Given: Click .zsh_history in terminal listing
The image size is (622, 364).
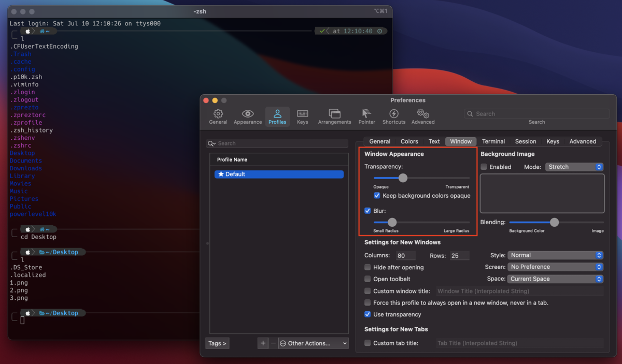Looking at the screenshot, I should [x=31, y=130].
